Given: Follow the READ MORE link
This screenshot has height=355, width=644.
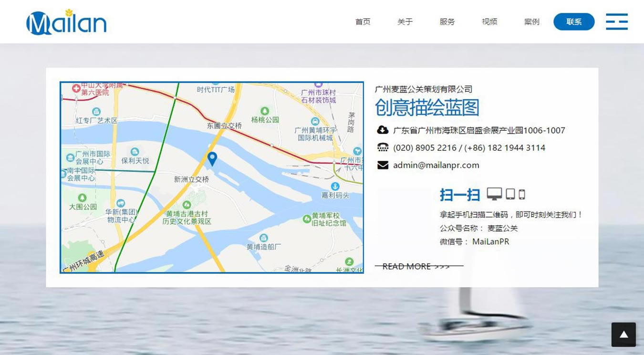Looking at the screenshot, I should (x=417, y=266).
